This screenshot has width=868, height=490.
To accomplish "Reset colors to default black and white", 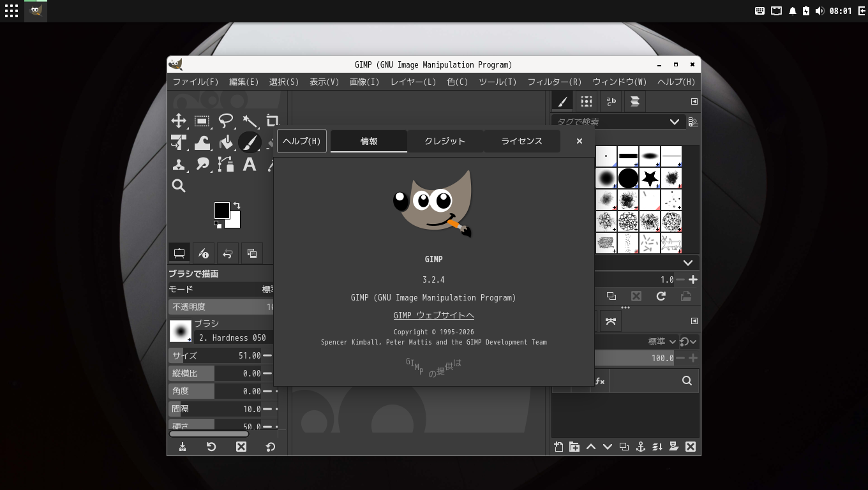I will tap(218, 225).
